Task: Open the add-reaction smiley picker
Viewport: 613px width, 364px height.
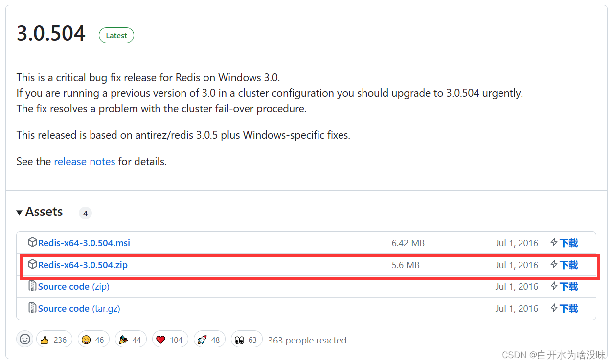Action: (24, 339)
